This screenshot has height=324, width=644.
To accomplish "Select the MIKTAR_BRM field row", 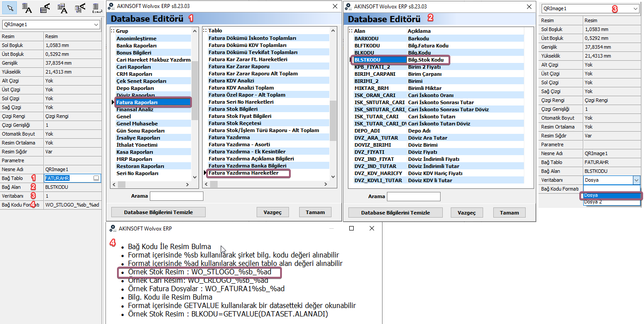I will tap(438, 88).
